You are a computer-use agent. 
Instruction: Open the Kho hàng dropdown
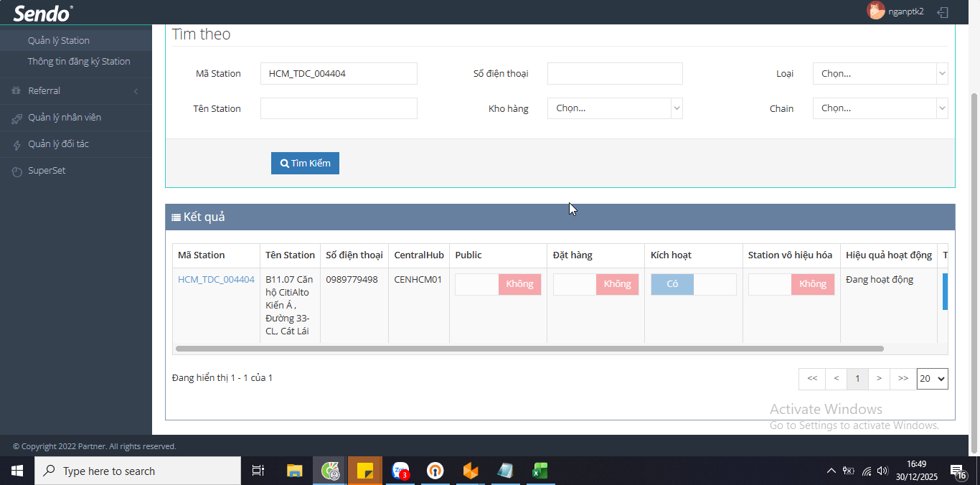[615, 108]
